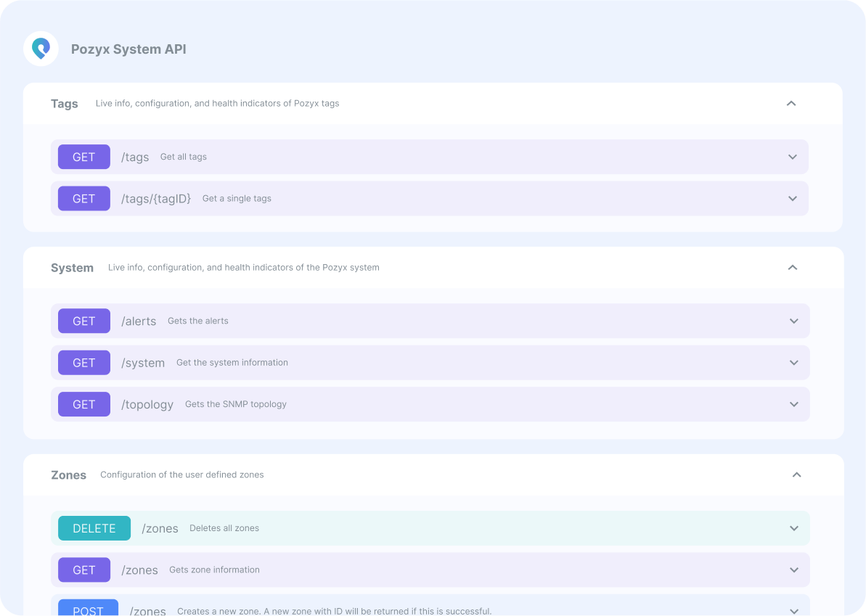Click the Pozyx logo icon
The width and height of the screenshot is (866, 616).
click(x=41, y=49)
